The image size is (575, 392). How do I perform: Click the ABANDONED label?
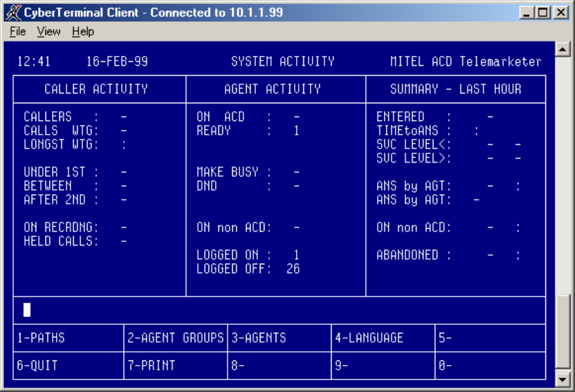(x=407, y=255)
